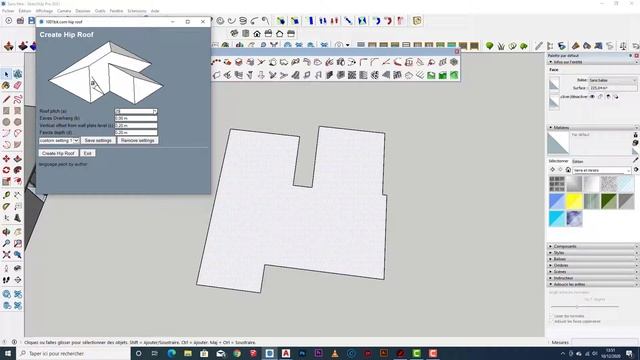Adjust the soften edges angle slider
640x360 pixels.
pyautogui.click(x=577, y=307)
